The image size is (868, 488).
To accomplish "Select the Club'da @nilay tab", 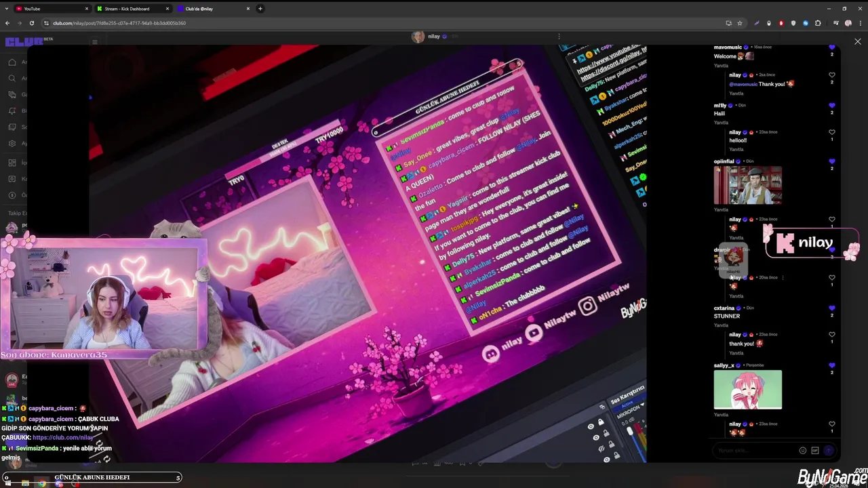I will click(x=213, y=9).
